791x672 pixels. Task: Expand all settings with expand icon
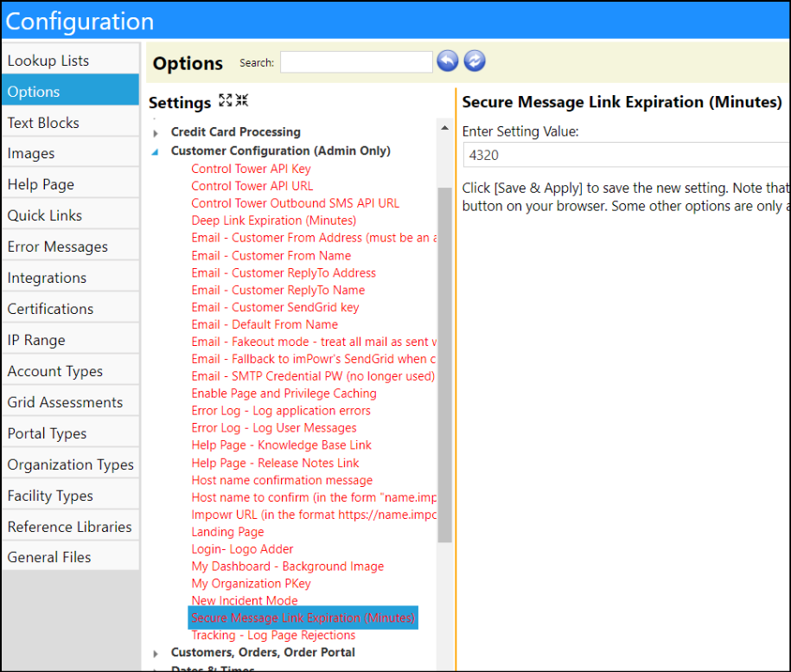(225, 100)
